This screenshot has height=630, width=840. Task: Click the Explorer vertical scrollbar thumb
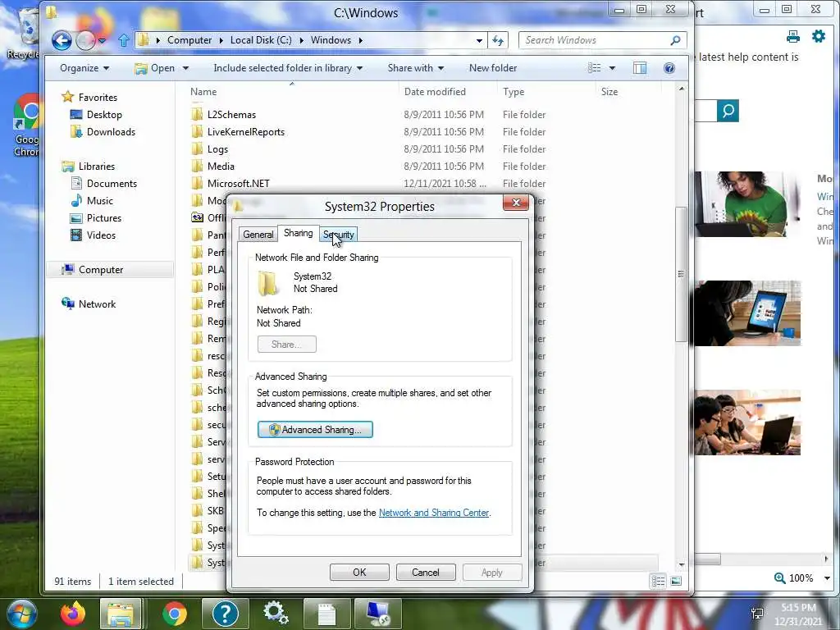pos(681,274)
